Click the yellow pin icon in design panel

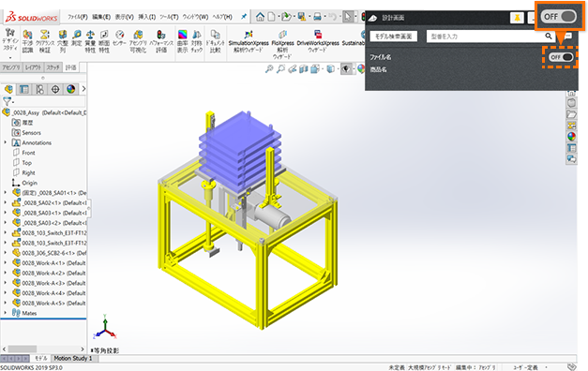517,18
